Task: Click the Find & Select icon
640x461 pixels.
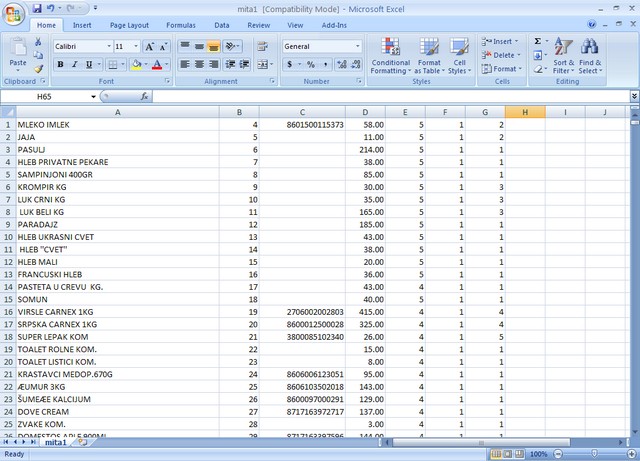Action: (x=590, y=56)
